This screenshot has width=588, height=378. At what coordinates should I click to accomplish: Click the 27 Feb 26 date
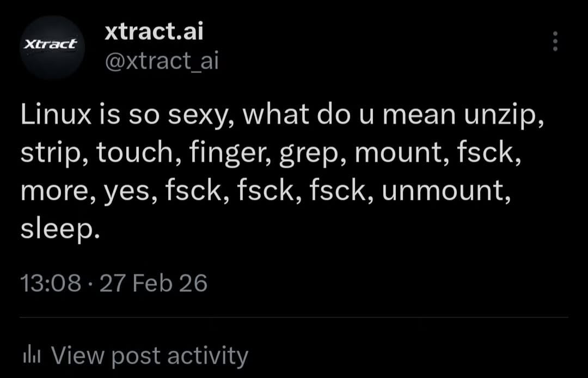(154, 283)
